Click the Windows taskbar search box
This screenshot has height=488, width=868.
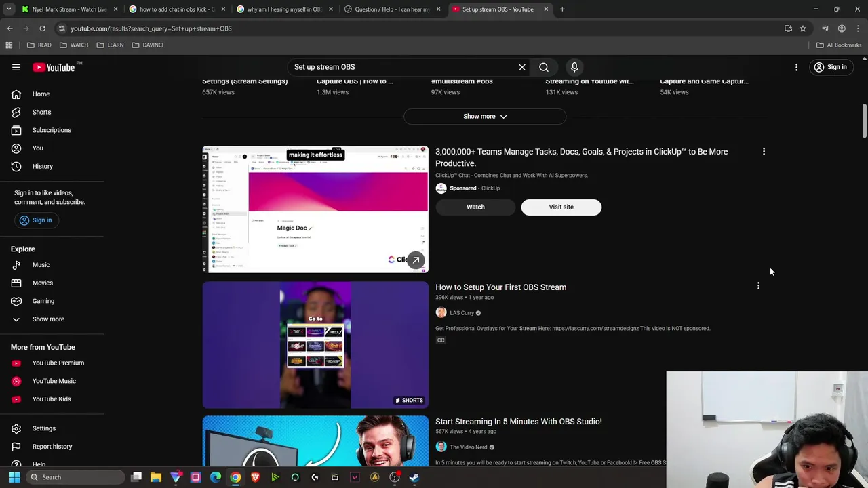click(x=75, y=477)
